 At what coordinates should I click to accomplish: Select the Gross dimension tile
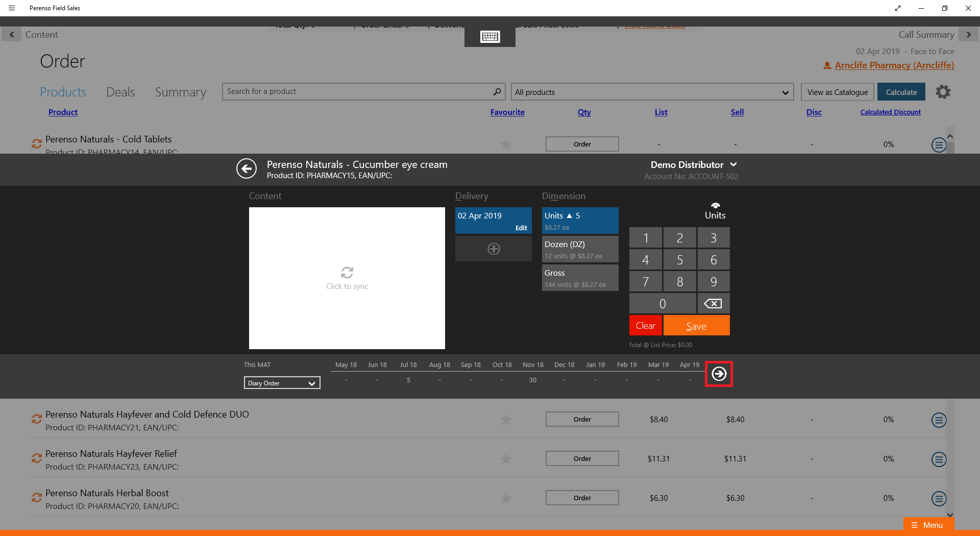580,278
